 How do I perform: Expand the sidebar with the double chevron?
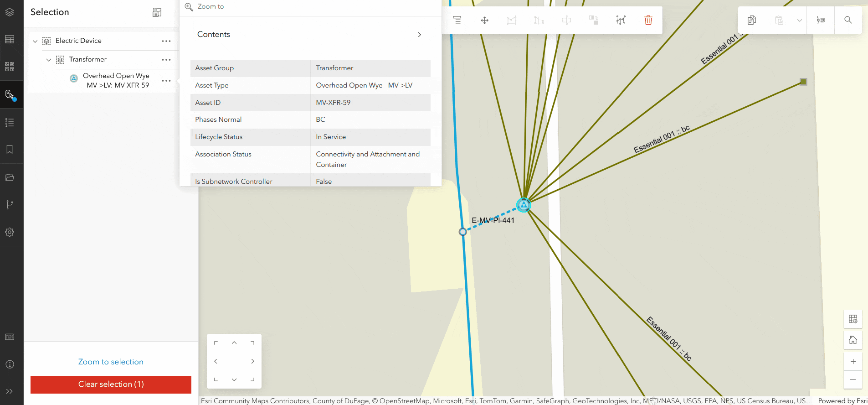(10, 391)
